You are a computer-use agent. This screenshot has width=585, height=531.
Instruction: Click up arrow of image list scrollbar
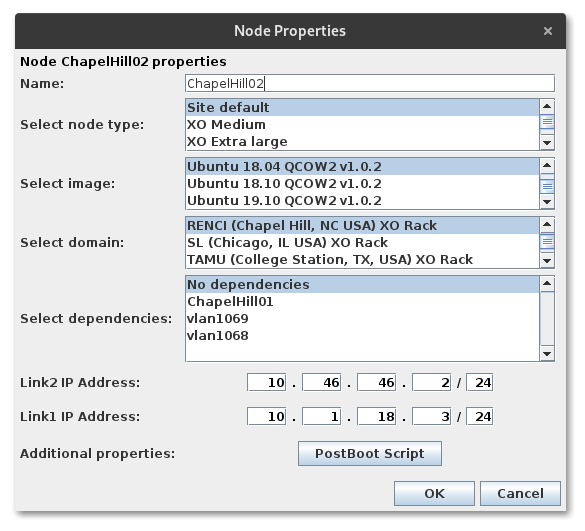tap(547, 165)
